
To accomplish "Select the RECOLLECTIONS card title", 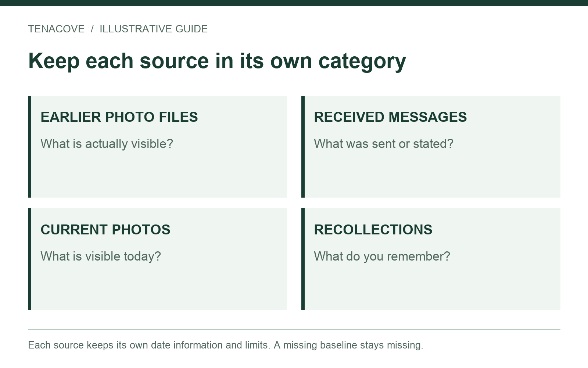I will (x=373, y=230).
